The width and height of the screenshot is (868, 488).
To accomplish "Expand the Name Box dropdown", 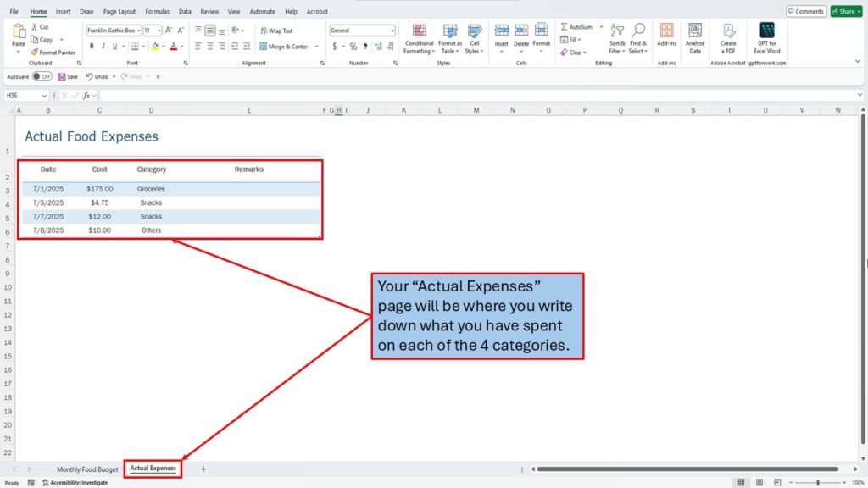I will [44, 96].
